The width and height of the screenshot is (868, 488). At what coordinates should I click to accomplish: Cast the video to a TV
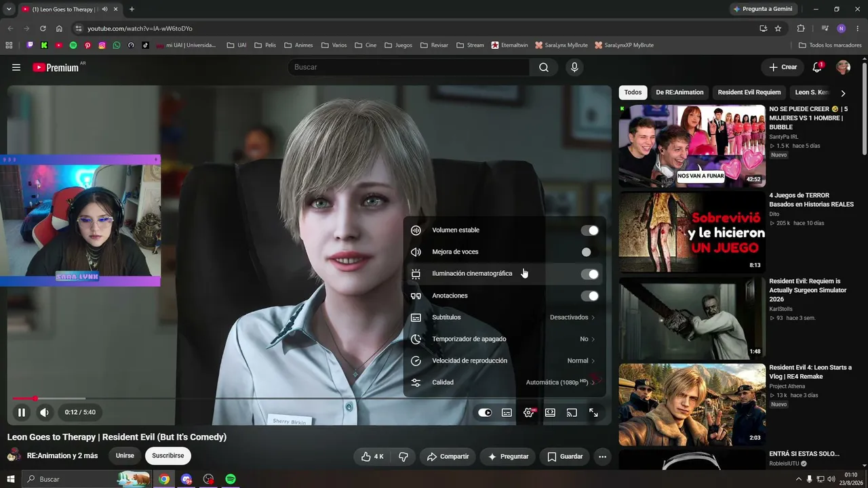tap(572, 412)
